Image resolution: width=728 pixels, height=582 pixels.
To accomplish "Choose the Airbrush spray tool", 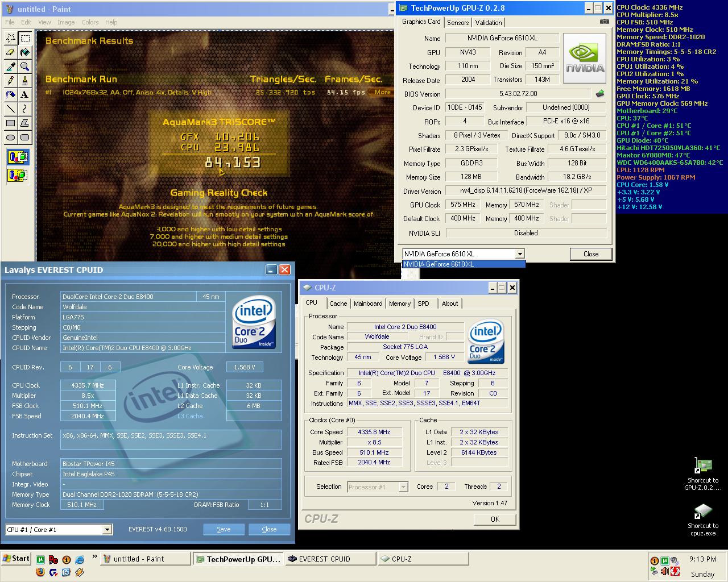I will click(11, 95).
